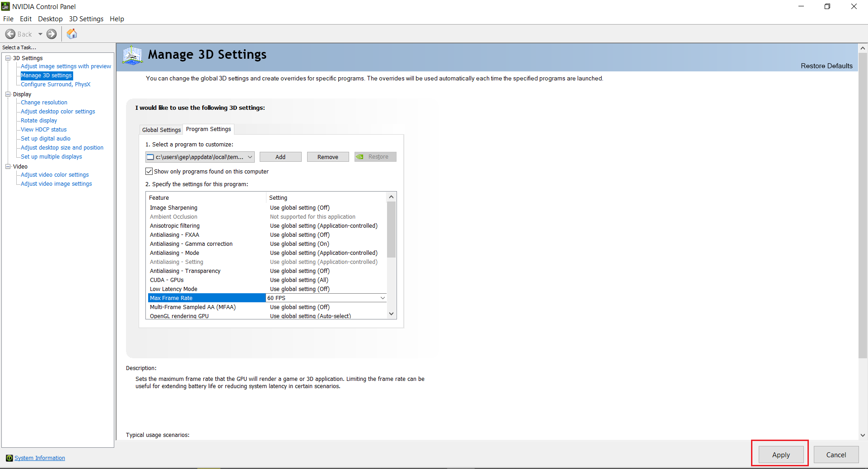This screenshot has width=868, height=469.
Task: Open 'Change resolution' task
Action: (44, 103)
